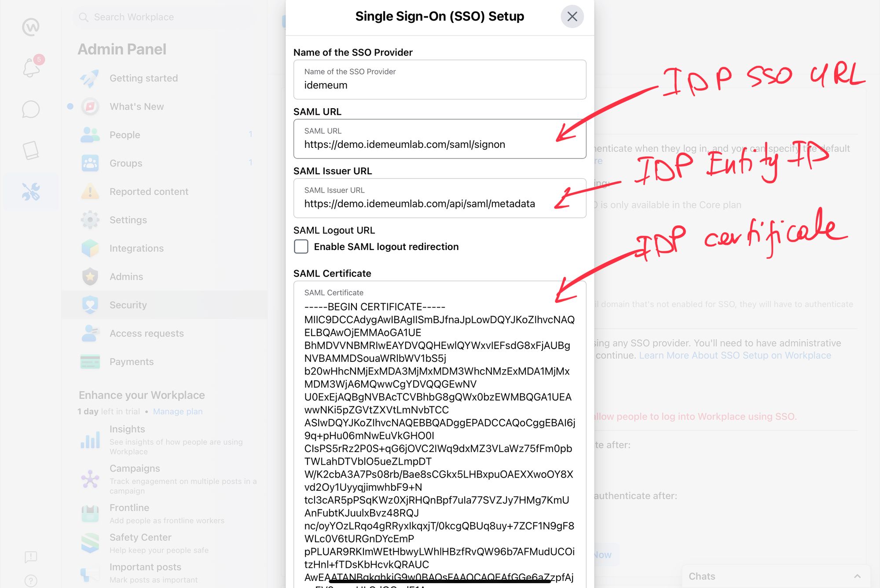This screenshot has width=880, height=588.
Task: Click the Reported content warning icon
Action: [90, 191]
